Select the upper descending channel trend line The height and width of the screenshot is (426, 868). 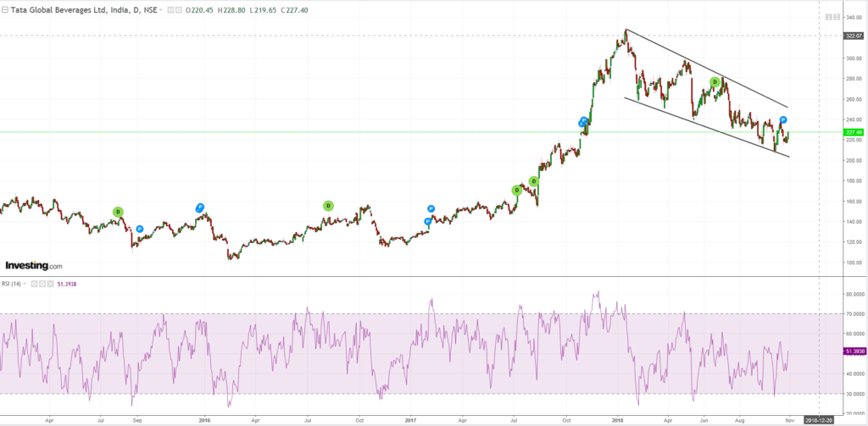tap(706, 68)
